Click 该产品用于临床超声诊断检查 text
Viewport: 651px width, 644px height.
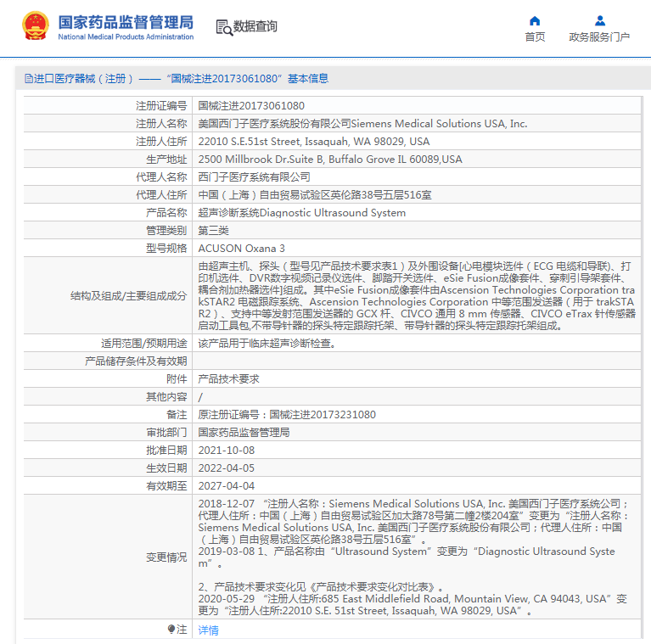point(267,344)
